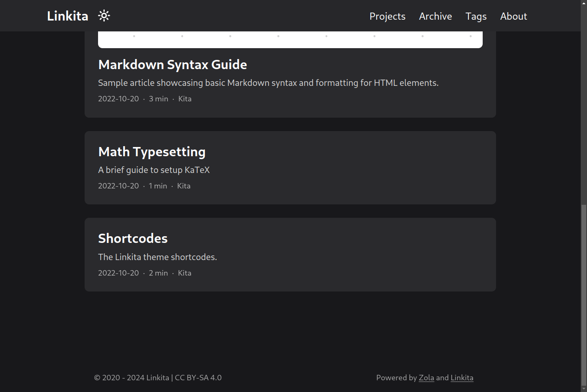The image size is (587, 392).
Task: Click the "3 min" reading time
Action: pyautogui.click(x=158, y=99)
